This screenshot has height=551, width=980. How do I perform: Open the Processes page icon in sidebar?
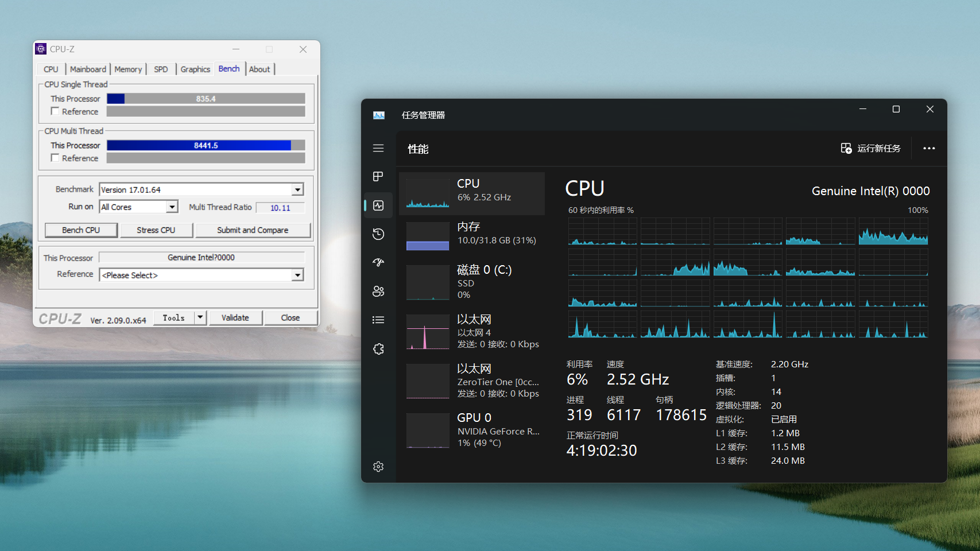coord(378,176)
